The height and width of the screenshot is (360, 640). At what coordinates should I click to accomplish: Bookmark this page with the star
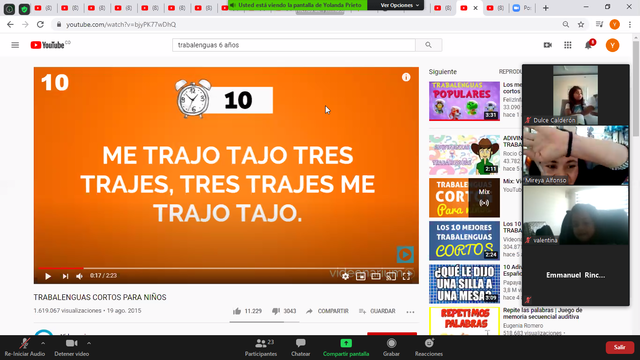pos(581,24)
